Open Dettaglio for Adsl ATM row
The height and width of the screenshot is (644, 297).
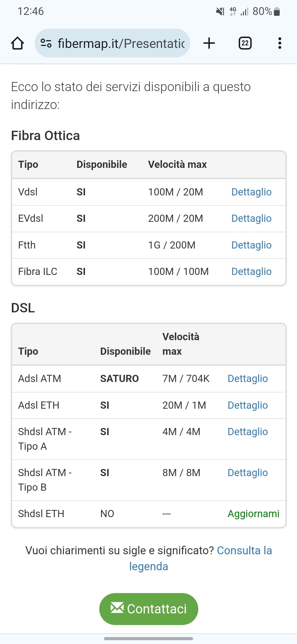248,378
